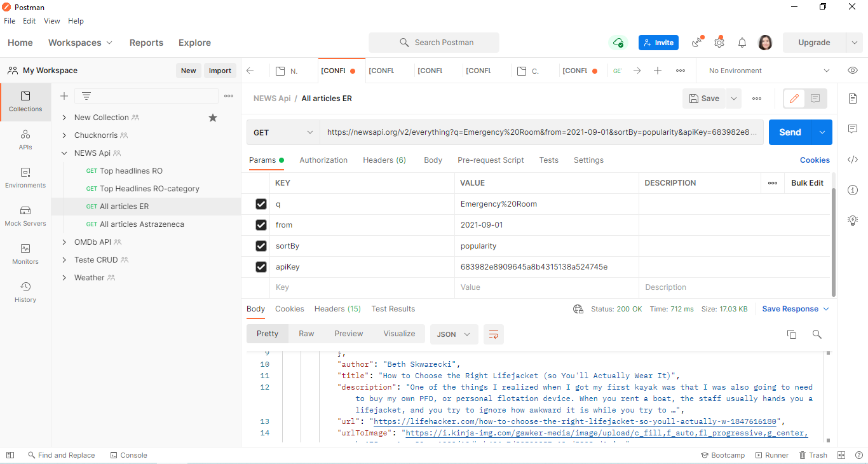Viewport: 868px width, 464px height.
Task: Expand the New Collection folder
Action: [64, 118]
